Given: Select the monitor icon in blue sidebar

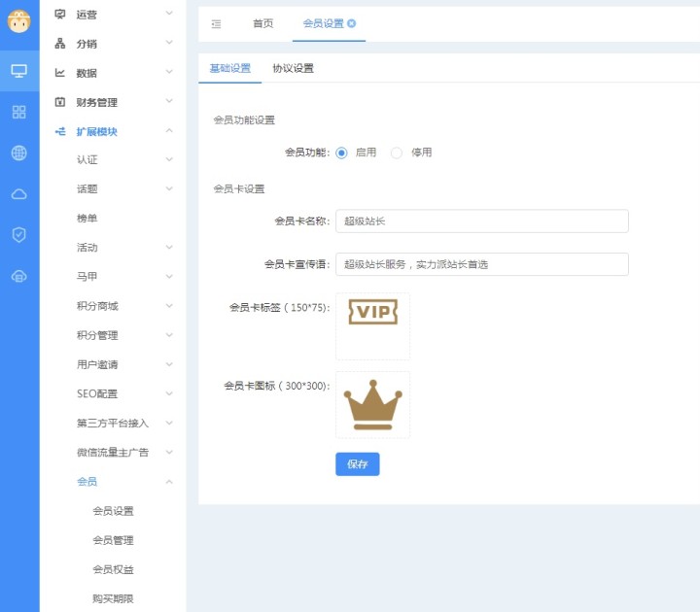Looking at the screenshot, I should pyautogui.click(x=18, y=71).
